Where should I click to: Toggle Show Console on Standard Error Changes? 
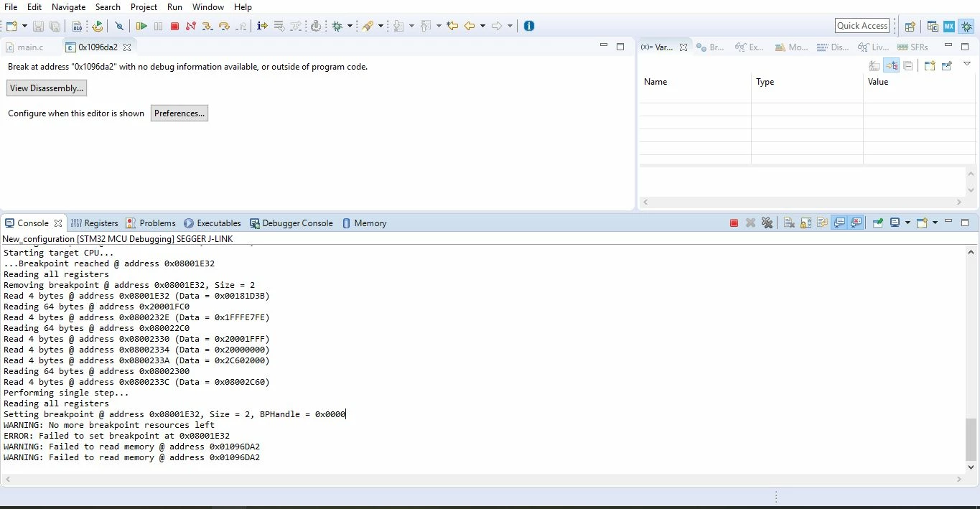tap(856, 223)
